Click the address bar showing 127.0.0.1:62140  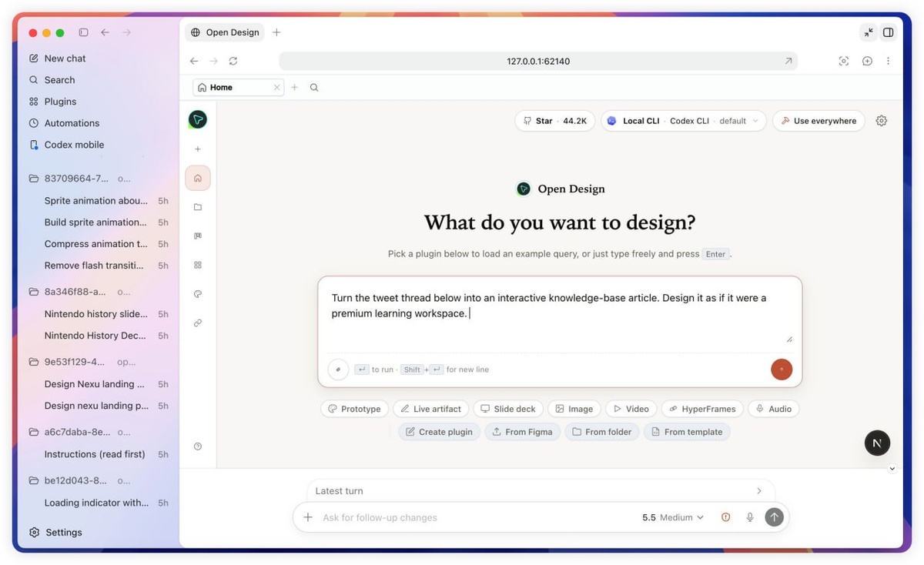coord(537,61)
